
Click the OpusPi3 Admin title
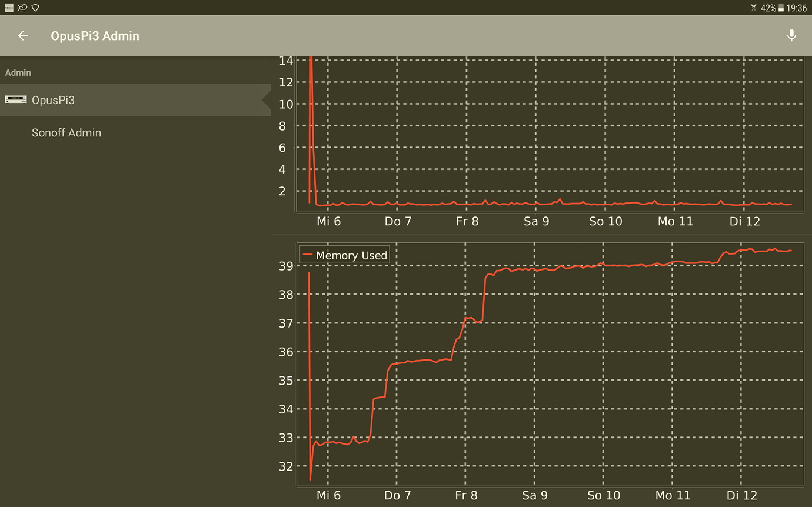[95, 35]
